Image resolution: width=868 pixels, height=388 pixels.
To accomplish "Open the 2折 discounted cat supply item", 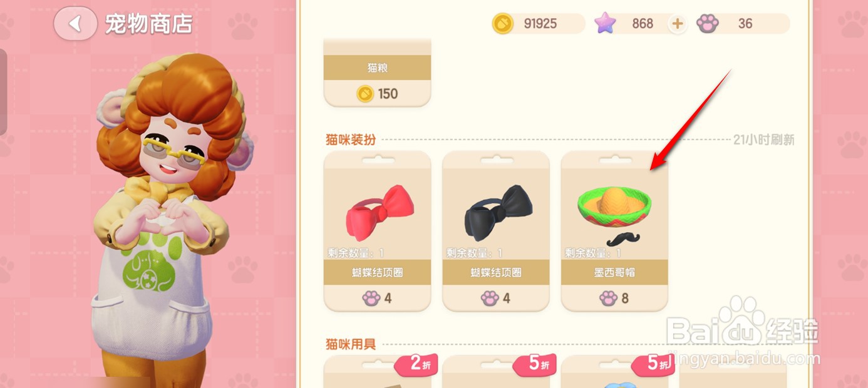I will [x=378, y=371].
